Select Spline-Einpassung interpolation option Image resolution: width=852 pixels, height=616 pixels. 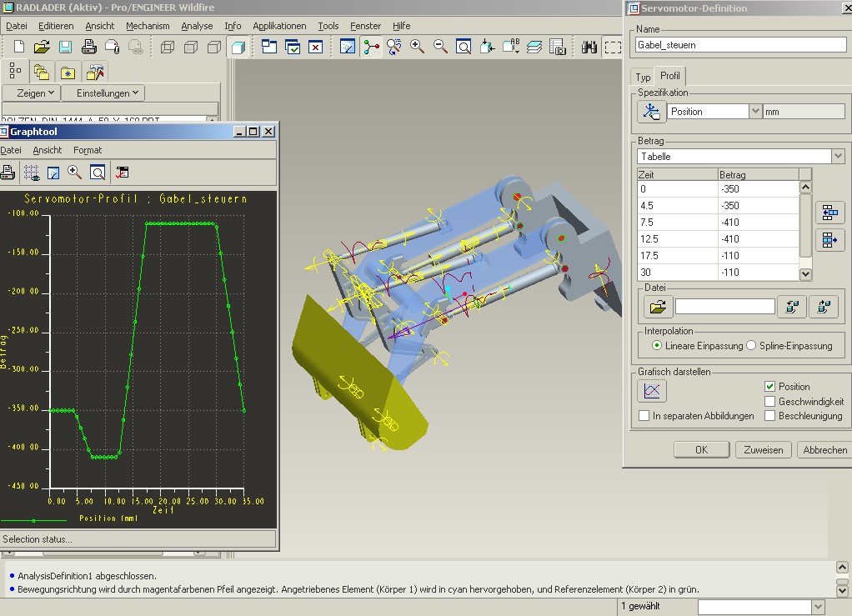pyautogui.click(x=751, y=345)
